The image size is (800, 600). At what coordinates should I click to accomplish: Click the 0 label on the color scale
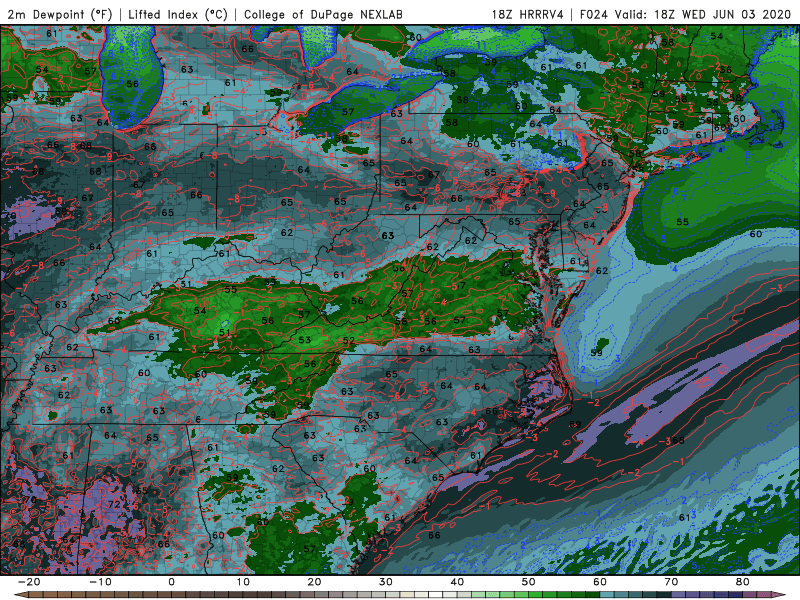[171, 582]
